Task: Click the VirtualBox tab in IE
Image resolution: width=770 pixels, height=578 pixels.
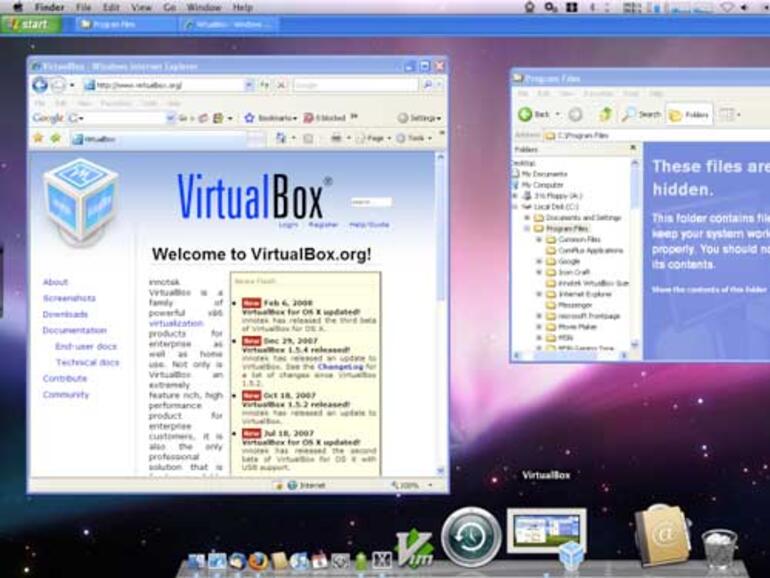Action: coord(159,139)
